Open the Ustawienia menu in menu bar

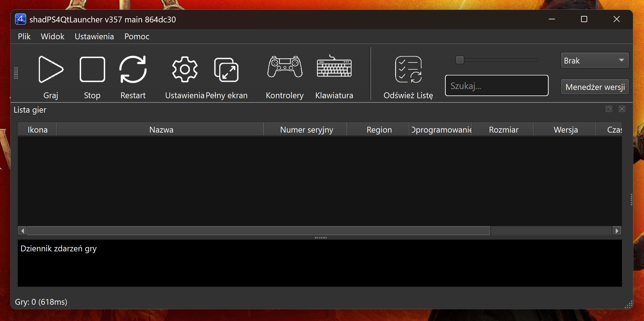tap(94, 37)
